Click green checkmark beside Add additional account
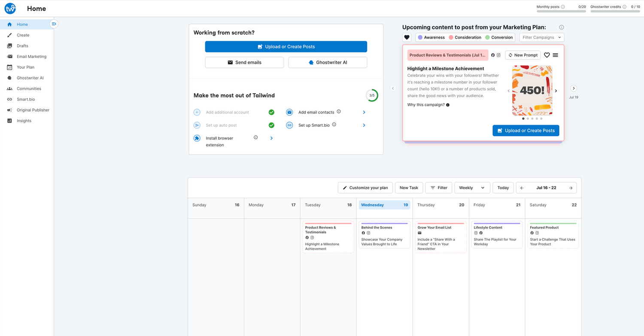The image size is (644, 336). click(x=271, y=112)
